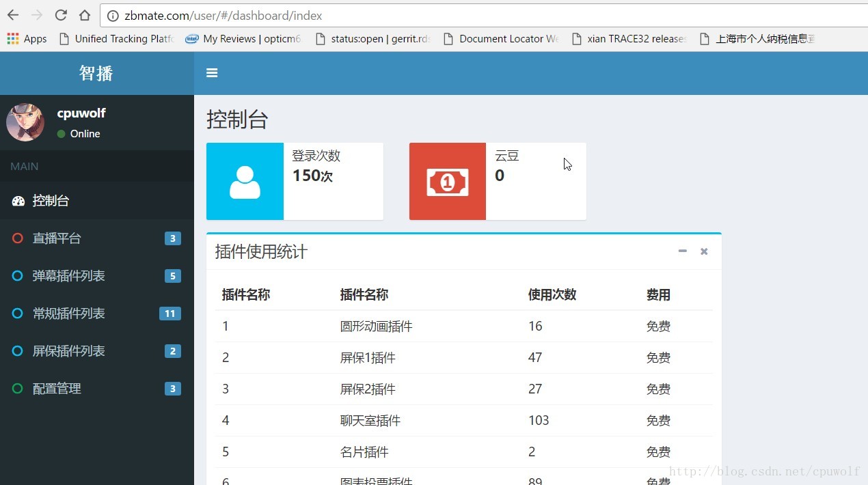Screen dimensions: 868x485
Task: Click the circle icon beside 常规插件列表
Action: (18, 314)
